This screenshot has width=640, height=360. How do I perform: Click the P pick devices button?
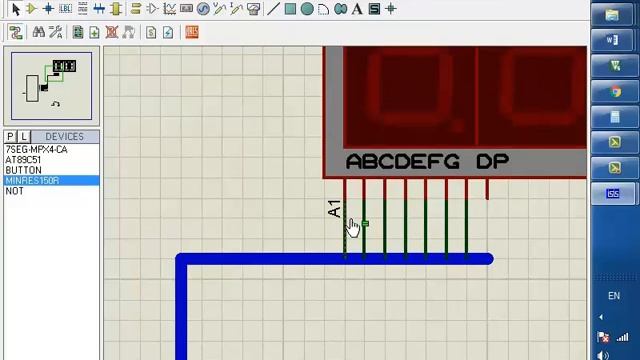click(11, 137)
